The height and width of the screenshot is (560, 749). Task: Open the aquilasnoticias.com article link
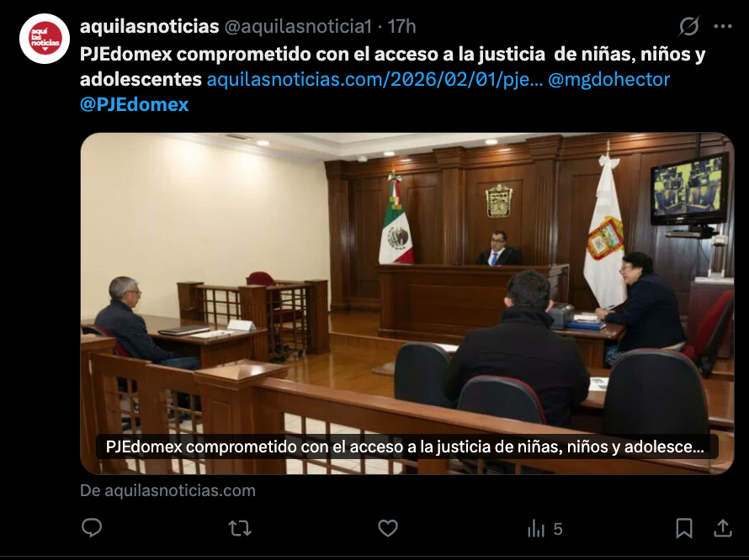(x=374, y=79)
